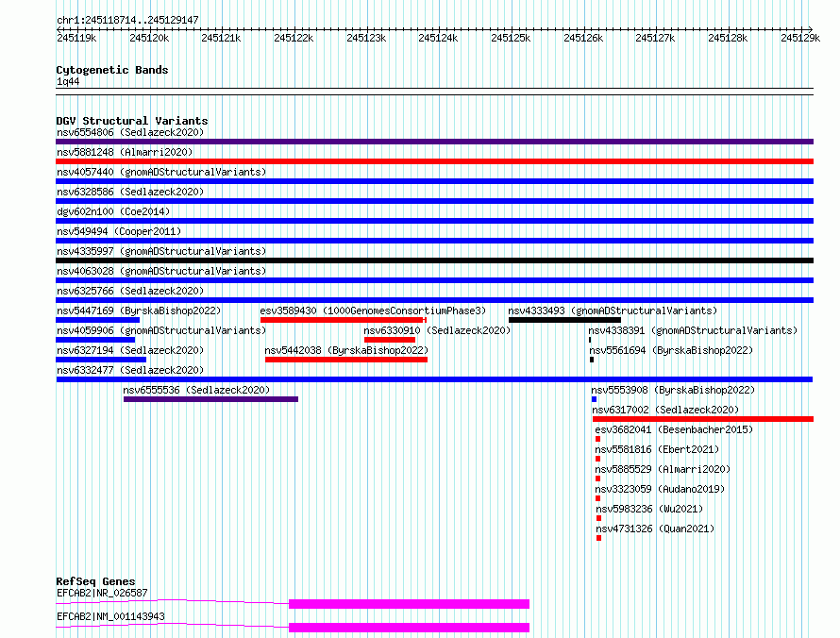Click the nsv6327194 (Sedlazeck2020) label
Viewport: 840px width, 638px height.
click(130, 350)
